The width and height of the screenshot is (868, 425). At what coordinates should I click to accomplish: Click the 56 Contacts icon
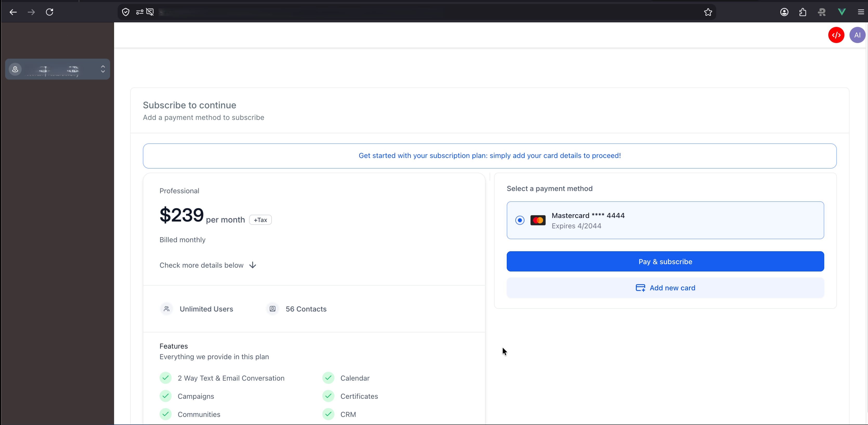click(x=272, y=309)
